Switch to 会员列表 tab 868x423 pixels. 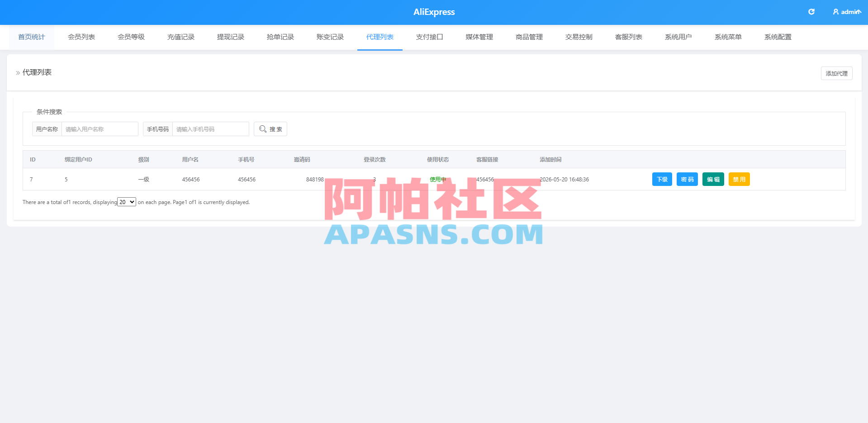tap(81, 37)
